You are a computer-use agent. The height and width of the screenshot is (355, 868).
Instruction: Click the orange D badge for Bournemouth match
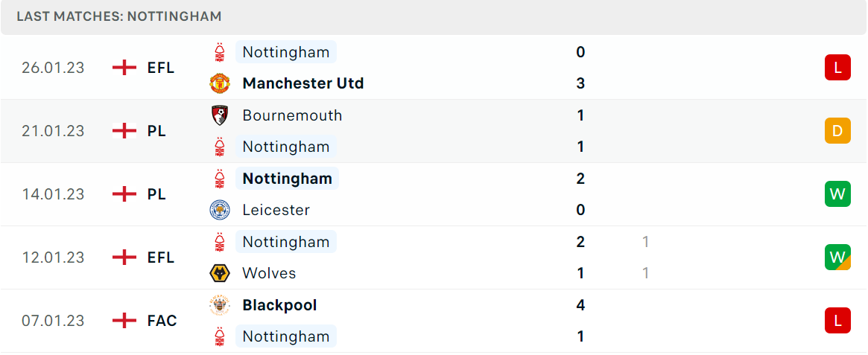837,131
